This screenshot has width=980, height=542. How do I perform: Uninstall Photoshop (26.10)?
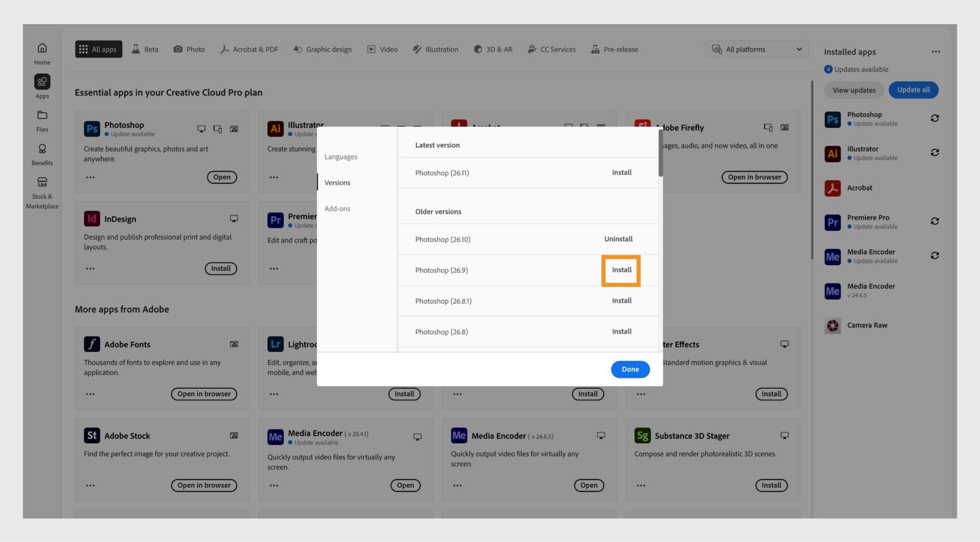[618, 239]
